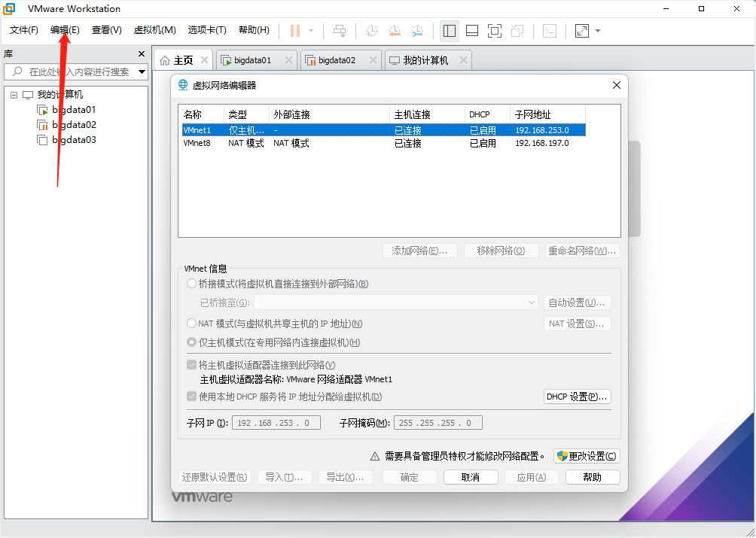Click the pause virtual machine toolbar icon
Image resolution: width=756 pixels, height=538 pixels.
pos(295,31)
